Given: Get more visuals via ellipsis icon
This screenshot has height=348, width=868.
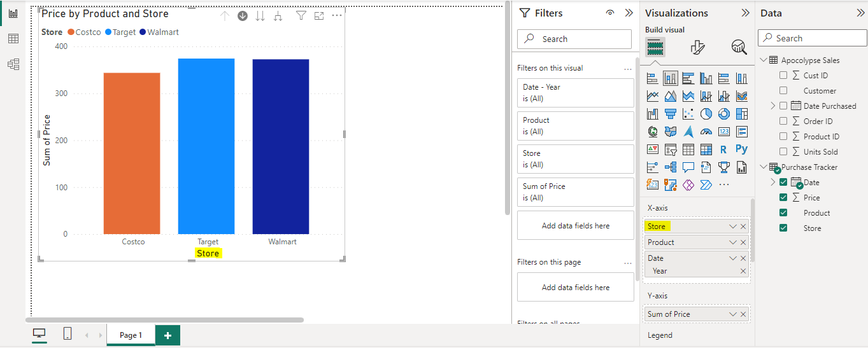Looking at the screenshot, I should (x=723, y=185).
